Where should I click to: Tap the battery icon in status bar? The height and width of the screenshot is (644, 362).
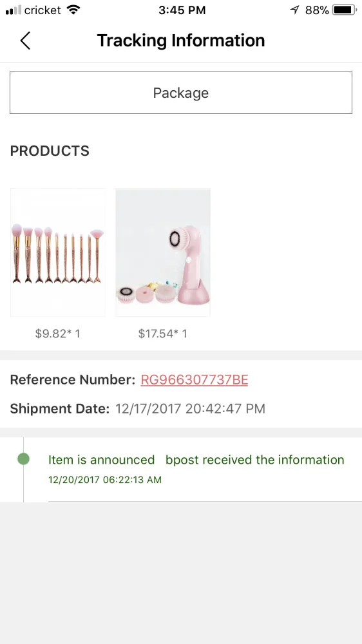[x=345, y=10]
